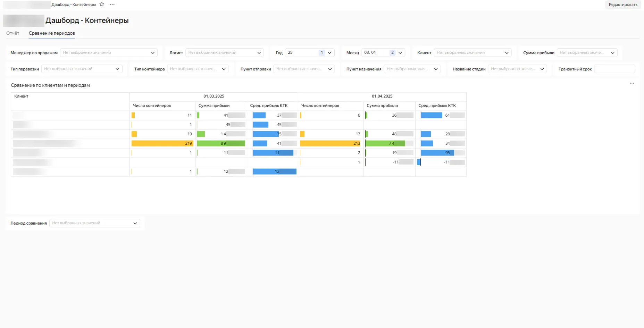This screenshot has height=328, width=644.
Task: Click the Транзитный срок input field
Action: coord(614,69)
